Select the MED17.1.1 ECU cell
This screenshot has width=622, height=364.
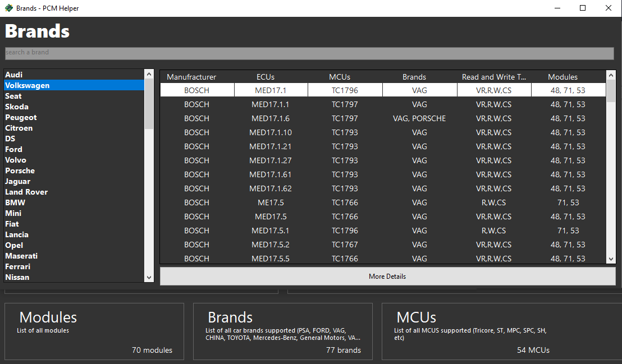(271, 104)
